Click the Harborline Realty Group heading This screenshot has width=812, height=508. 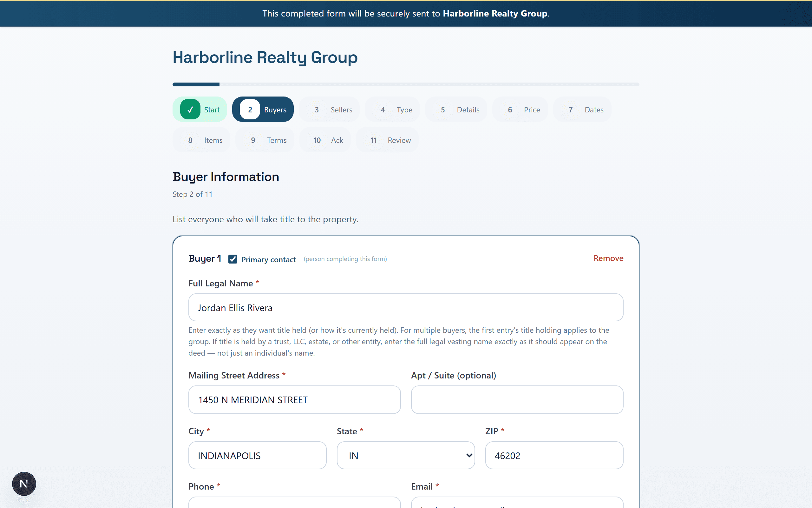click(x=265, y=57)
